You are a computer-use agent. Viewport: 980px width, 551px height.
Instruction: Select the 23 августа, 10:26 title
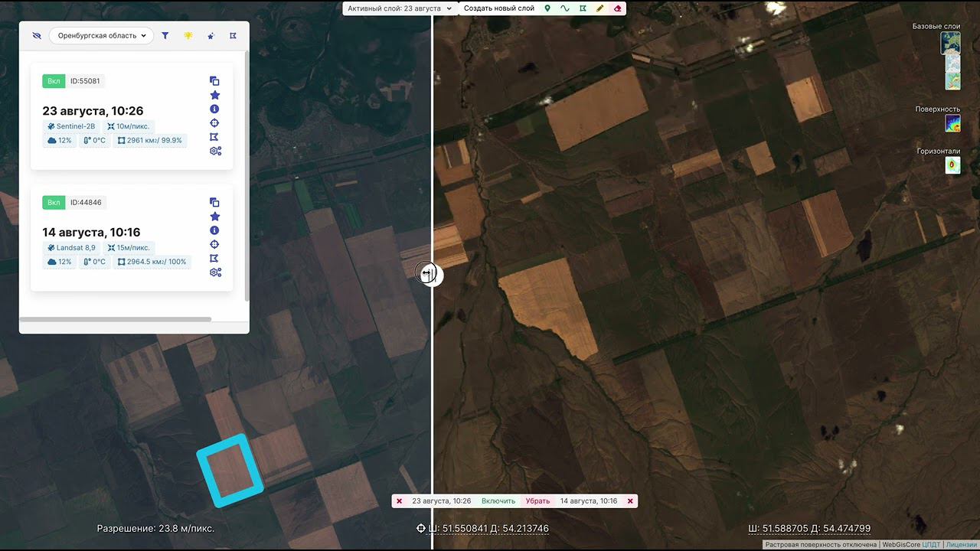tap(93, 111)
